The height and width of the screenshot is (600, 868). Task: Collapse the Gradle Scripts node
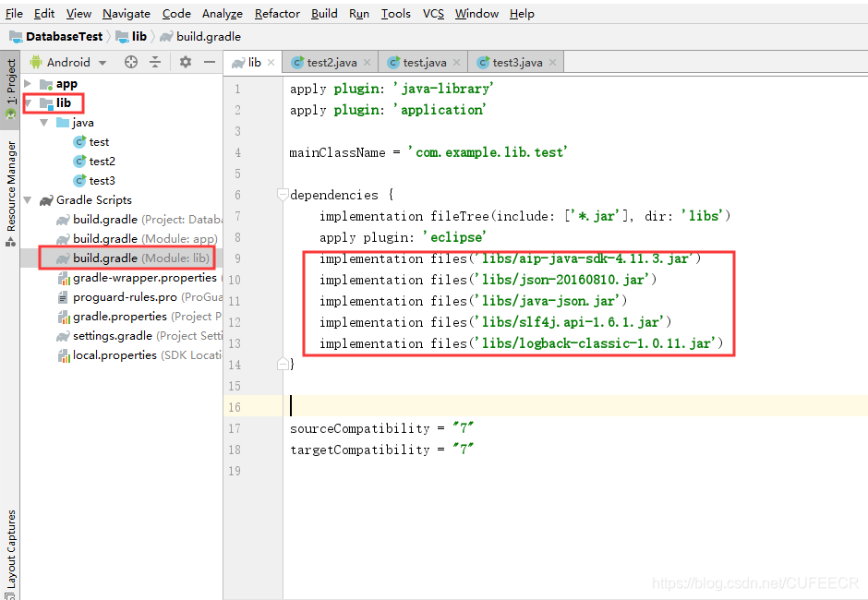[x=28, y=199]
